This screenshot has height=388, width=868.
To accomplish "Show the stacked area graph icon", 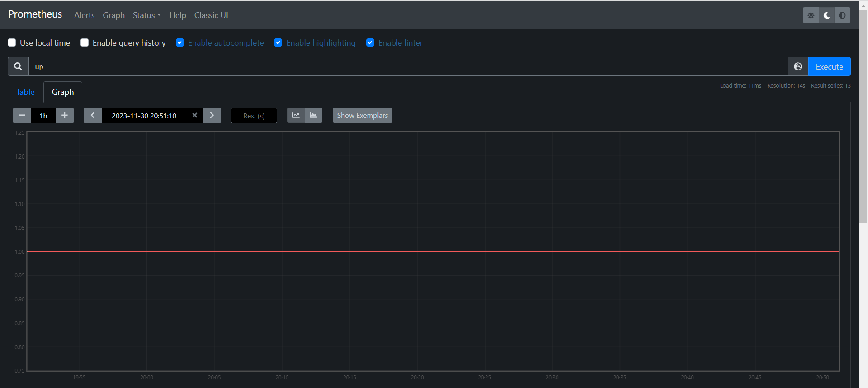I will (x=314, y=115).
